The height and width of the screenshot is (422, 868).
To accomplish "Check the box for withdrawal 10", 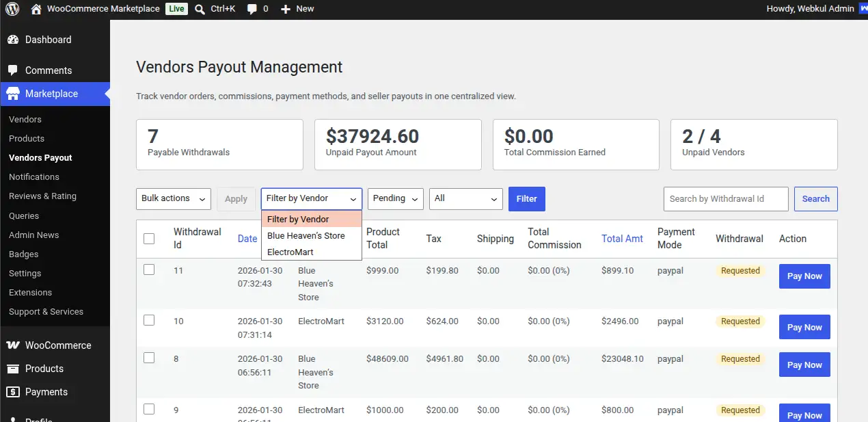I will click(x=149, y=320).
